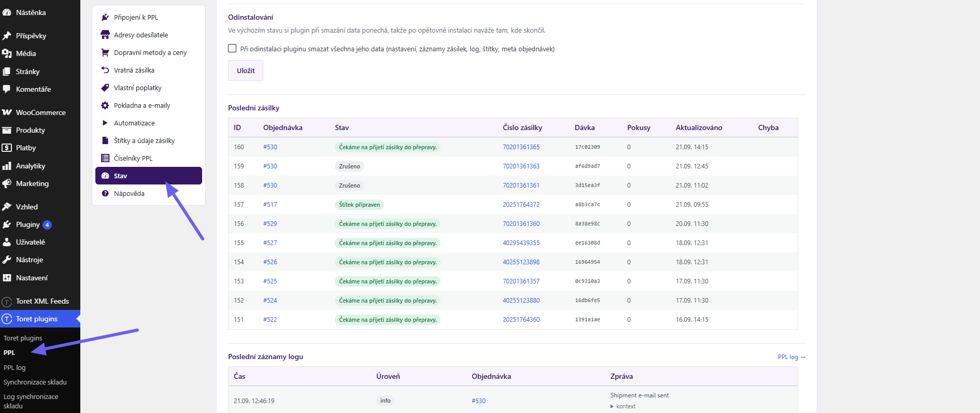Open the Automatizace settings section
Image resolution: width=980 pixels, height=413 pixels.
pyautogui.click(x=149, y=123)
